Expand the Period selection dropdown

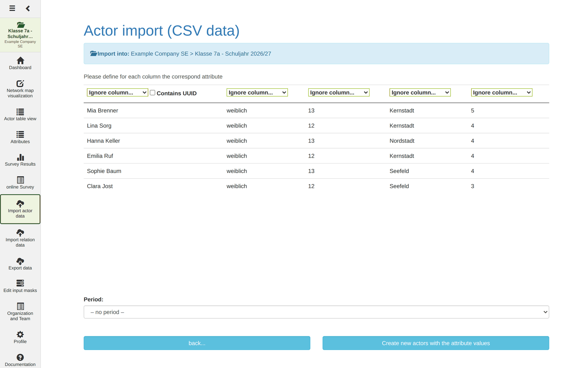316,312
